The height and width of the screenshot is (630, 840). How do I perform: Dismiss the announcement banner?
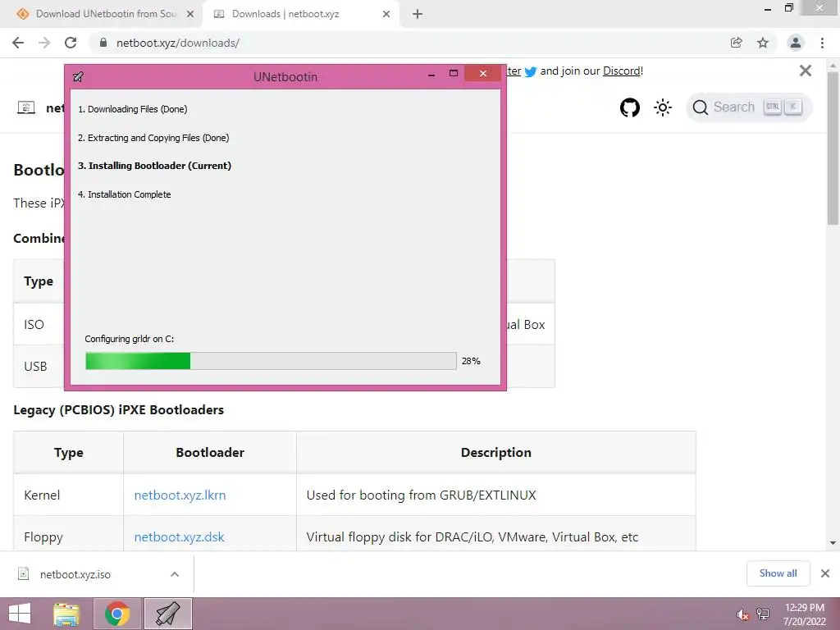coord(806,71)
